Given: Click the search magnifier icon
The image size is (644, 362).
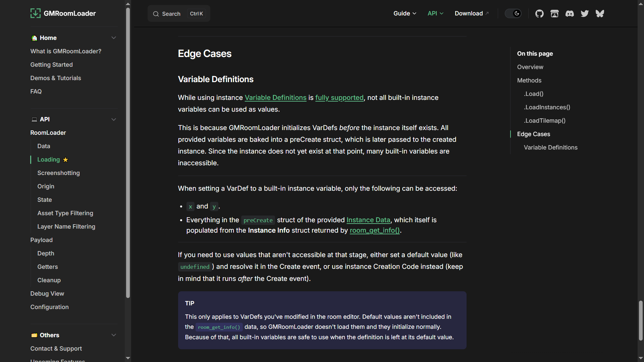Looking at the screenshot, I should (156, 14).
